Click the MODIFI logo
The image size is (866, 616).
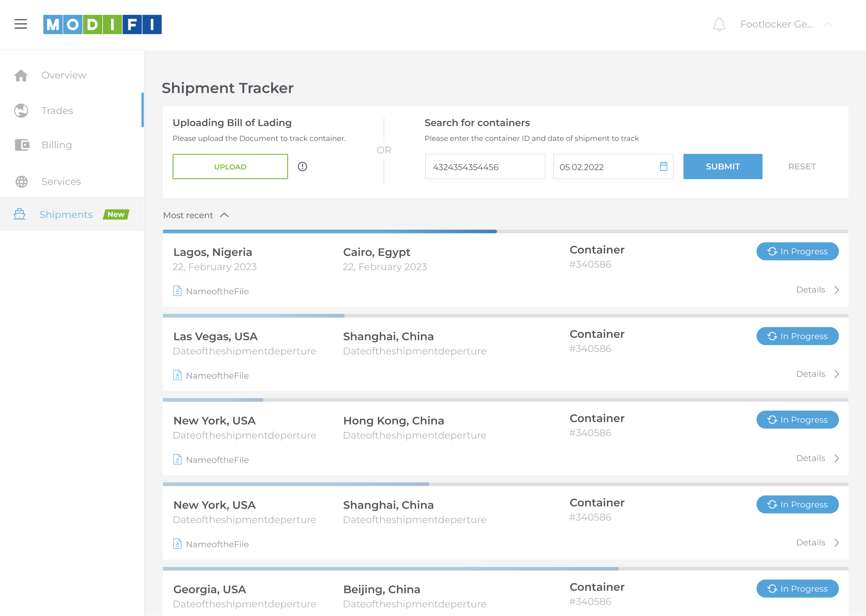(102, 24)
